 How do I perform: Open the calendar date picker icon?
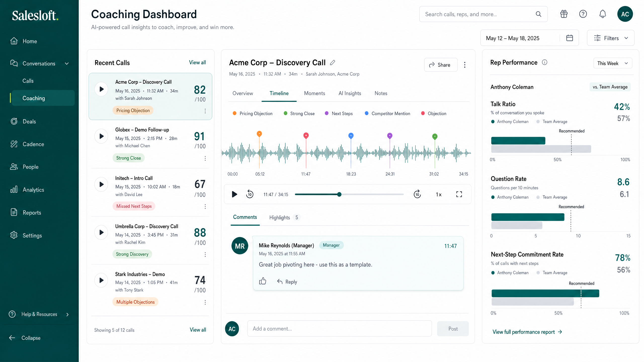point(570,38)
